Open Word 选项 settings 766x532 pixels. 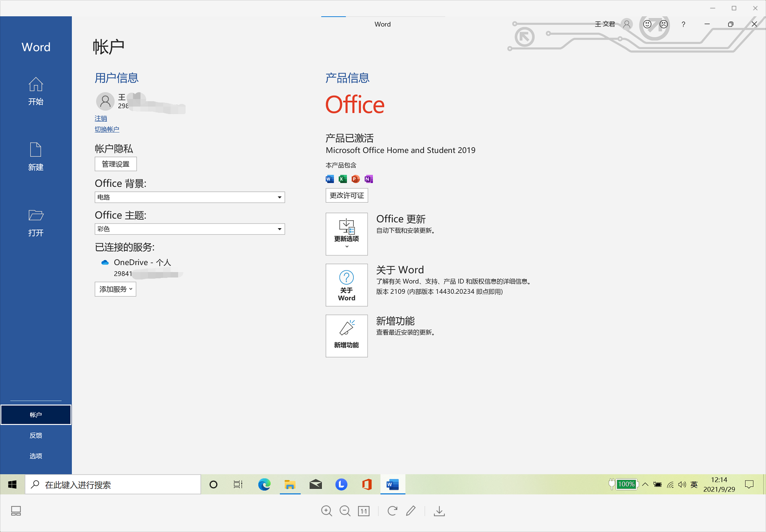[x=36, y=456]
